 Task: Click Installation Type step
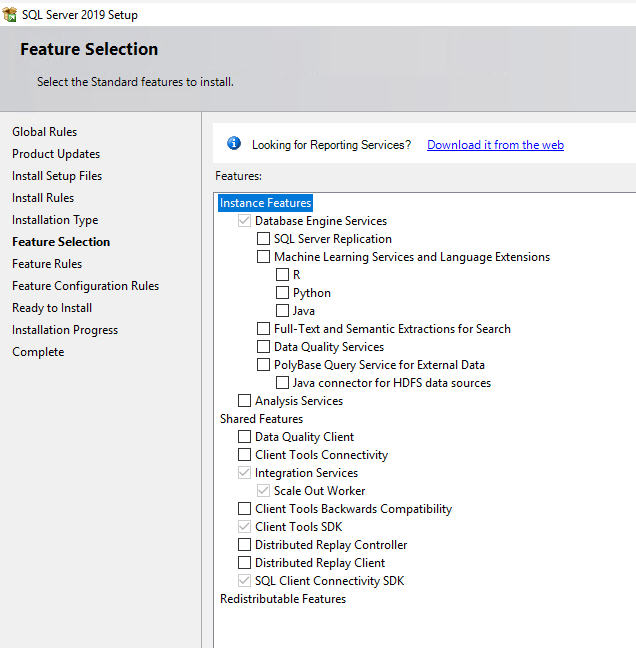tap(55, 220)
